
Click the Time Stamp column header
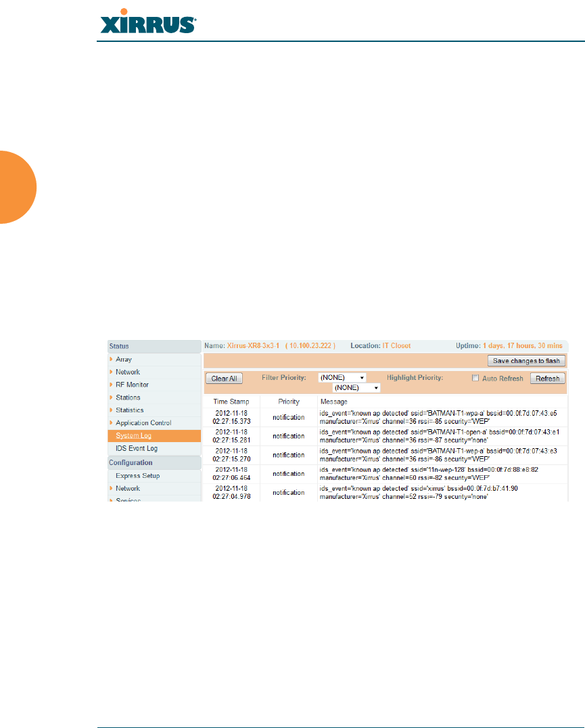click(231, 402)
